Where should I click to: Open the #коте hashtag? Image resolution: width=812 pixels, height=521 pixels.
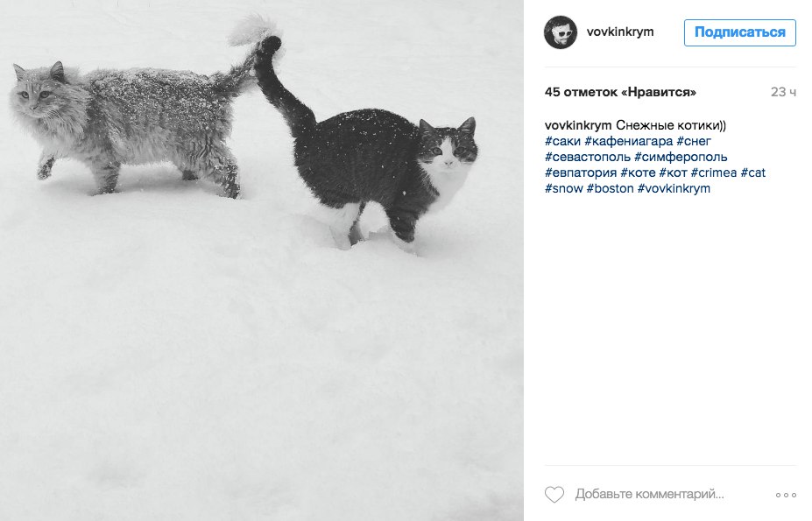pyautogui.click(x=638, y=173)
